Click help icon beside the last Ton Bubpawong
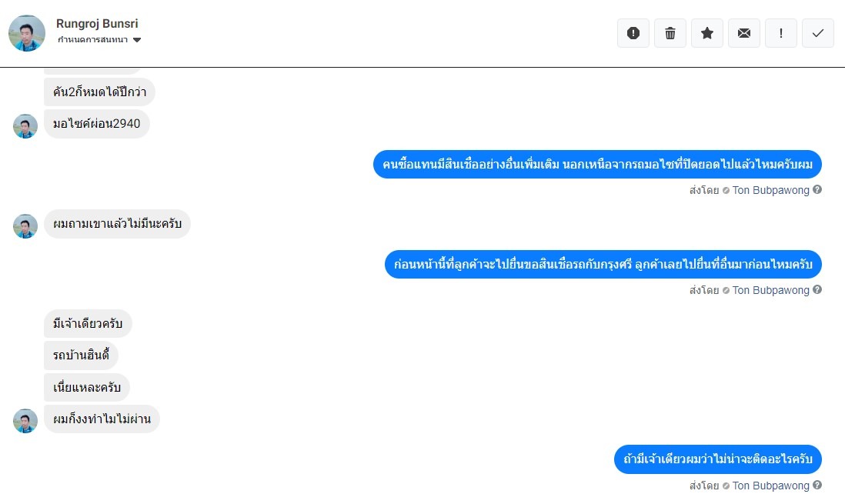 pyautogui.click(x=817, y=486)
